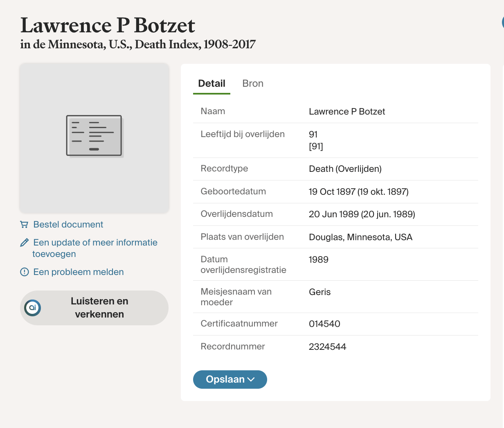Select the Detail tab
This screenshot has width=504, height=428.
[211, 83]
